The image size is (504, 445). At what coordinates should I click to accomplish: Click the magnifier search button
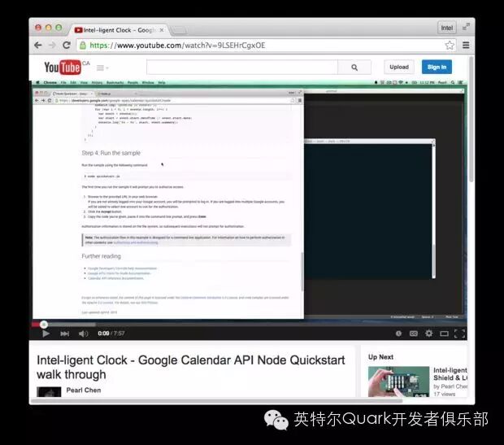[x=354, y=68]
